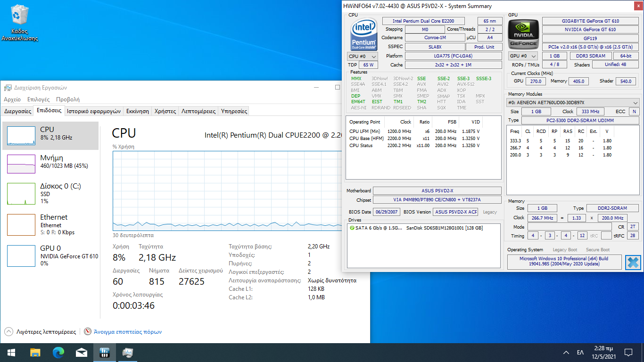This screenshot has width=644, height=362.
Task: Select Disk 0 (C:) in sidebar
Action: click(x=51, y=194)
